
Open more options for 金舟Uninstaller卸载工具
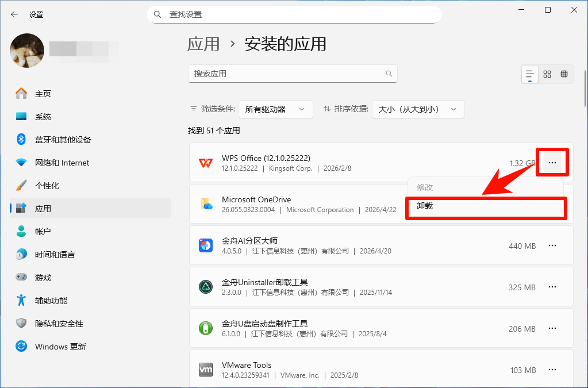coord(552,287)
